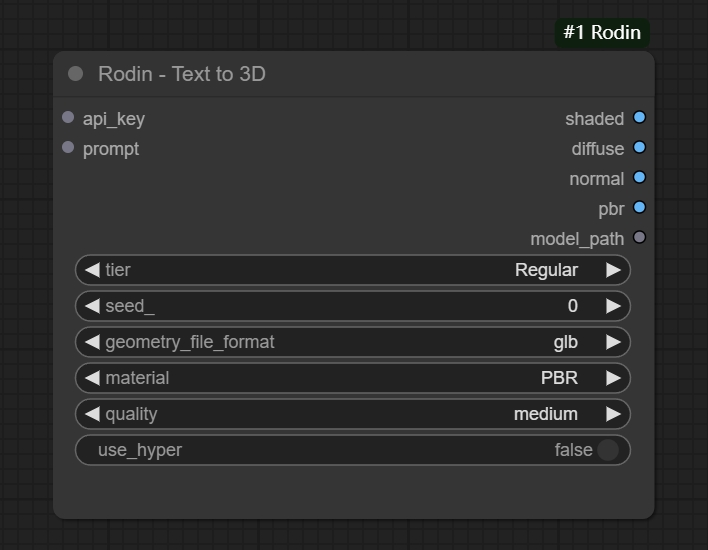Click the node collapse dot beside Rodin title
The height and width of the screenshot is (550, 708).
(75, 74)
